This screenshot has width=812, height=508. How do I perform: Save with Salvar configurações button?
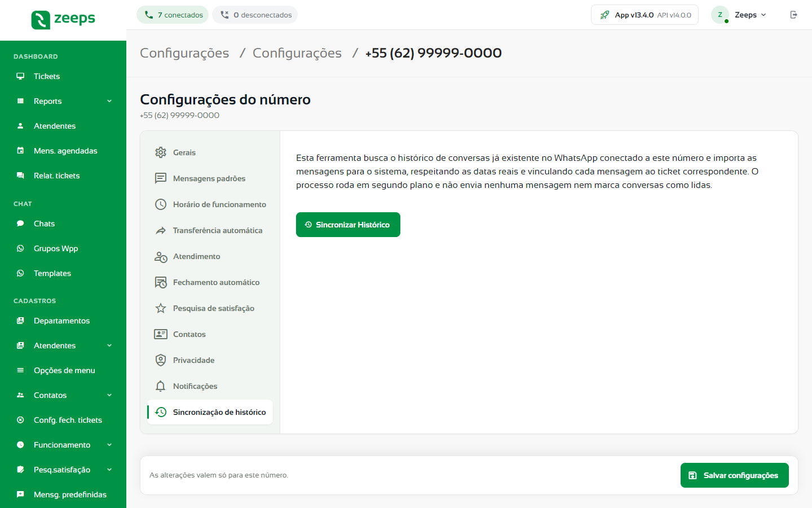point(734,475)
